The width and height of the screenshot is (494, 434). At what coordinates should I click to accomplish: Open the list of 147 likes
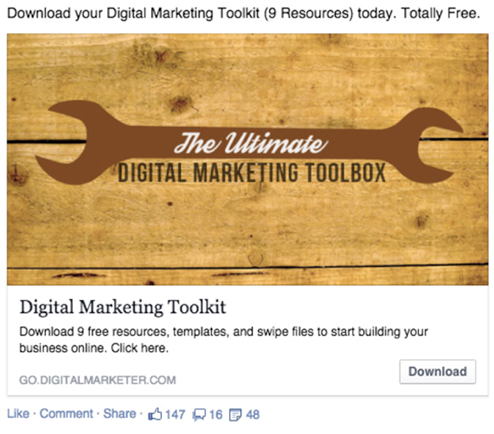click(x=175, y=415)
